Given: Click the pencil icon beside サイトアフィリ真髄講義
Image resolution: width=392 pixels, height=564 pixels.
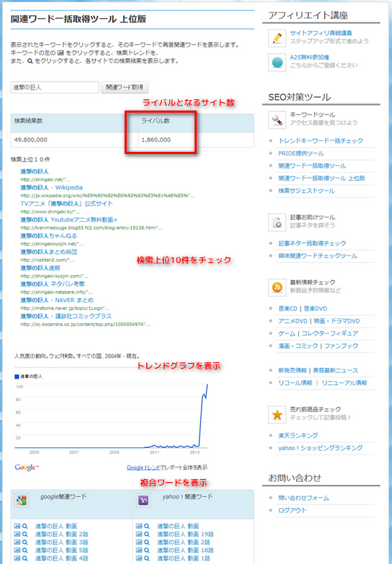Looking at the screenshot, I should coord(277,38).
